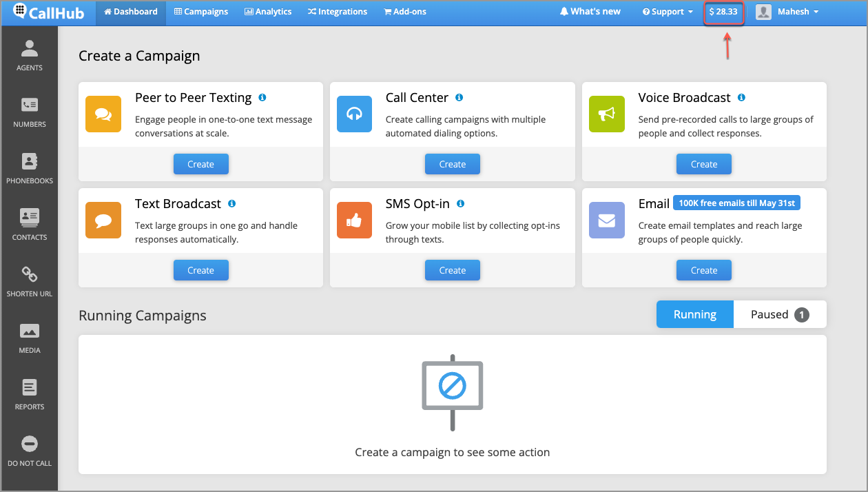Click the Peer to Peer Texting chat icon
Screen dimensions: 868x492
tap(103, 114)
